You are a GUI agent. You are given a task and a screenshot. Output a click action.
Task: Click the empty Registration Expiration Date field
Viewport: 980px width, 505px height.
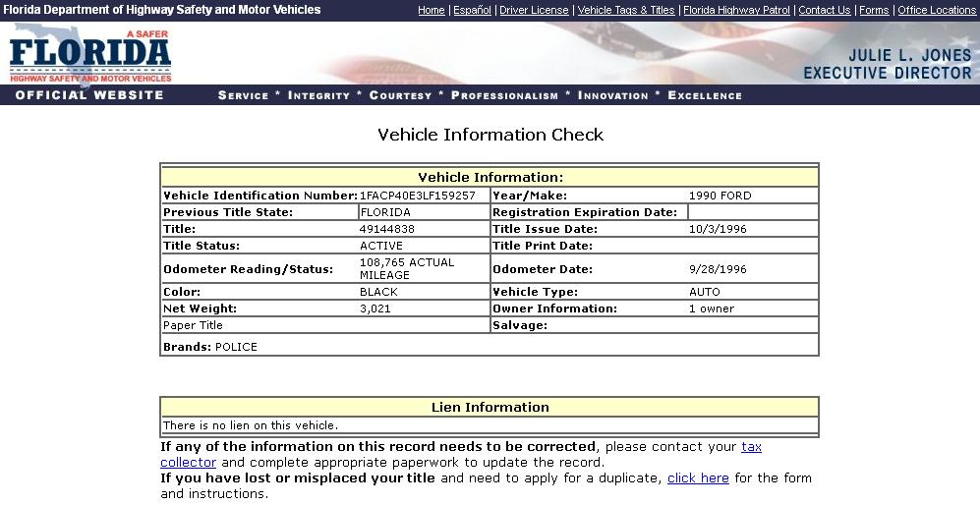[x=752, y=212]
